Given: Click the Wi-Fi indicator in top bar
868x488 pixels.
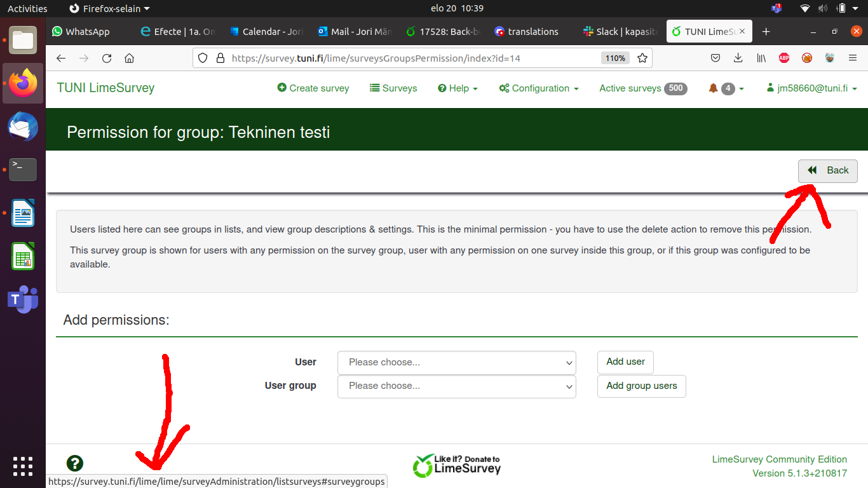Looking at the screenshot, I should click(805, 8).
